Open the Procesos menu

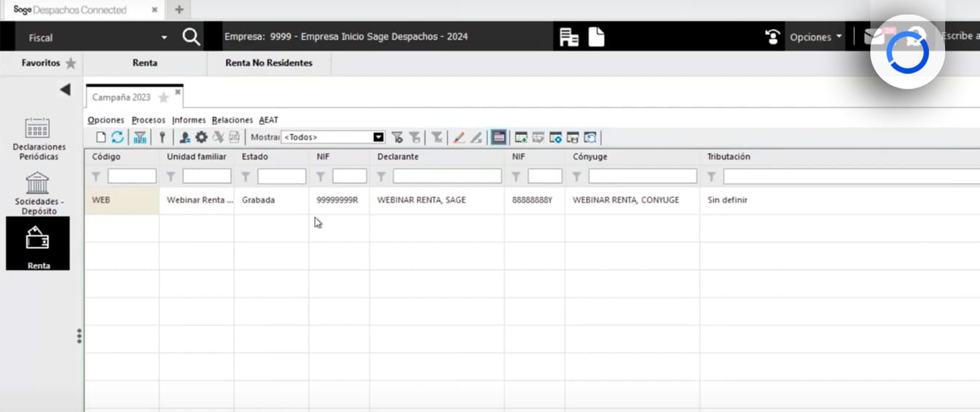click(148, 120)
